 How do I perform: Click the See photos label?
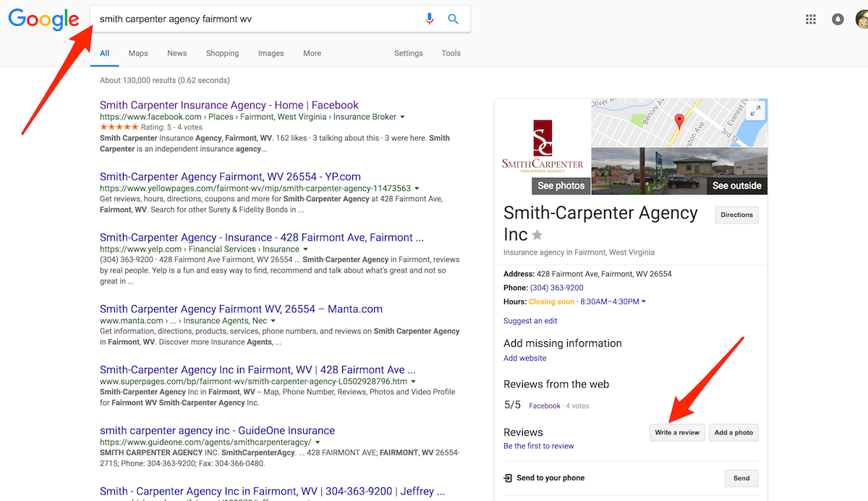561,186
